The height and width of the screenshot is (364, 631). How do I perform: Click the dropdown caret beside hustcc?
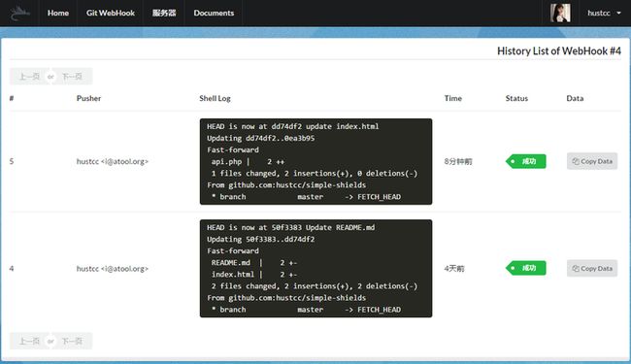pyautogui.click(x=619, y=14)
